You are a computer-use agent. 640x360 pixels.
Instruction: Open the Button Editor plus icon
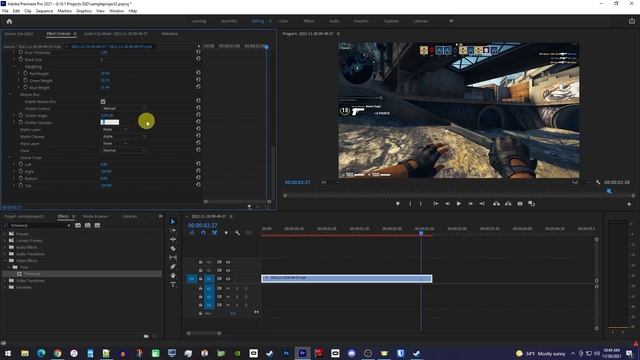coord(629,204)
